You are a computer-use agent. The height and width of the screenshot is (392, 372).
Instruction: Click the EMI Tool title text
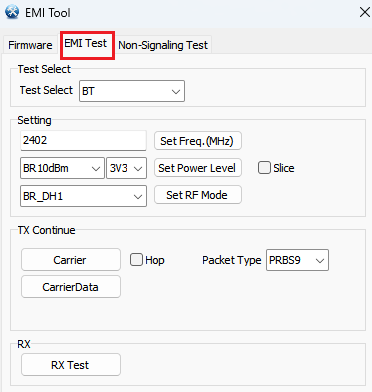point(48,13)
